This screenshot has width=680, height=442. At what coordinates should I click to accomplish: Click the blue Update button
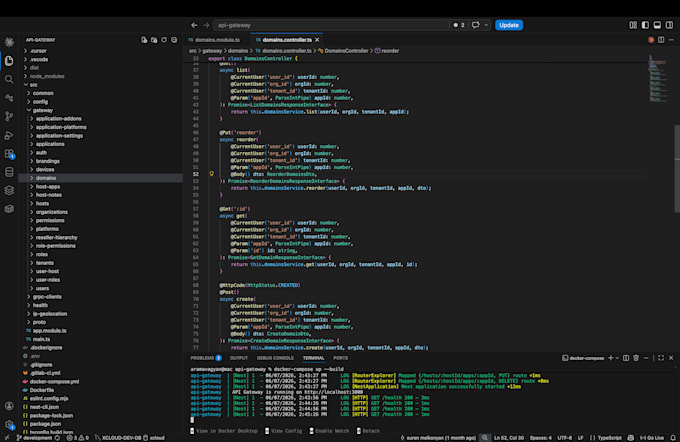click(x=509, y=25)
